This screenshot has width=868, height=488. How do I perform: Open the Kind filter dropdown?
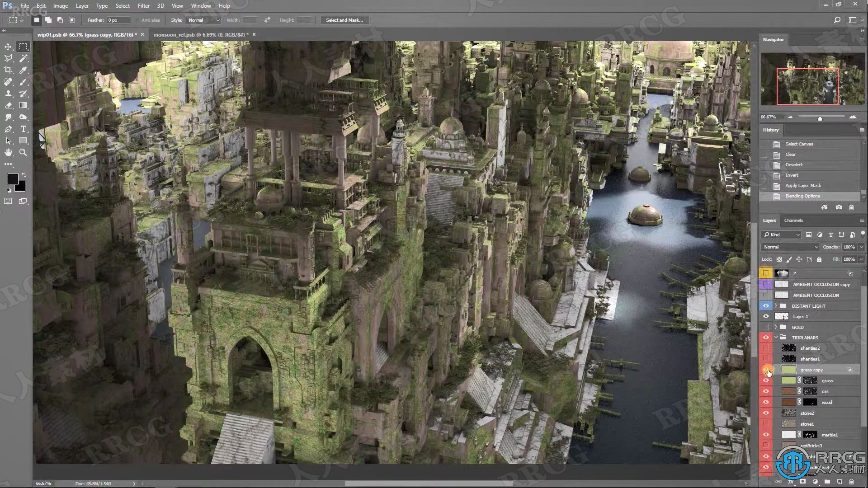pos(781,235)
